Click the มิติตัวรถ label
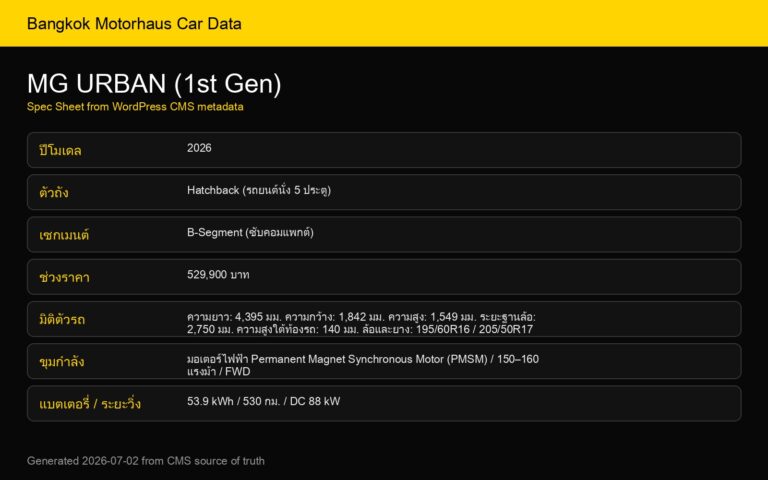The image size is (768, 480). click(62, 319)
